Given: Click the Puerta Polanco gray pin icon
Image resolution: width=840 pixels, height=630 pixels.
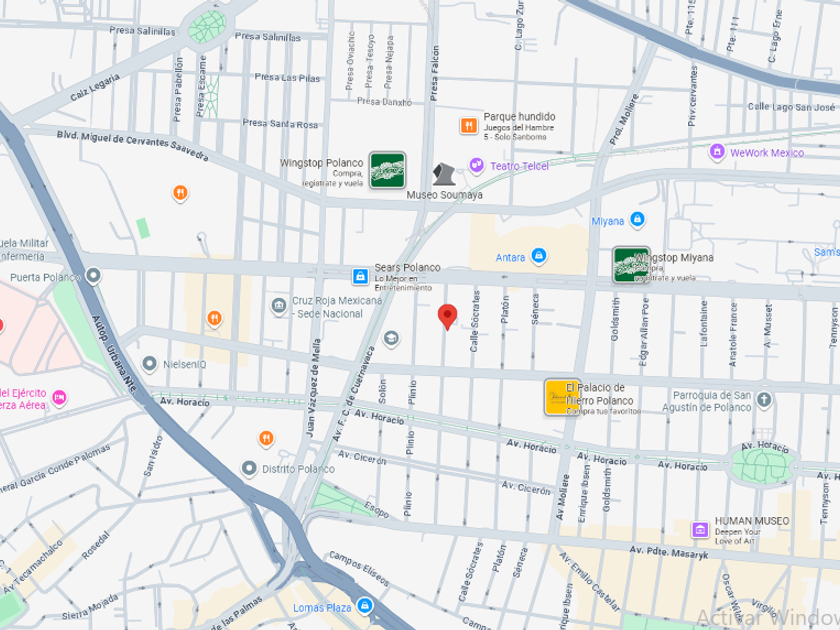Looking at the screenshot, I should pos(94,276).
